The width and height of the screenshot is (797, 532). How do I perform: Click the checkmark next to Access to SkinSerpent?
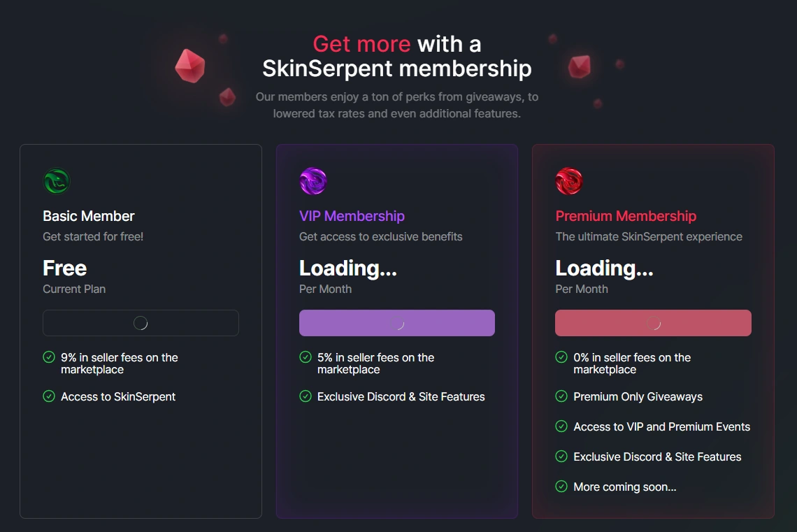pos(49,396)
